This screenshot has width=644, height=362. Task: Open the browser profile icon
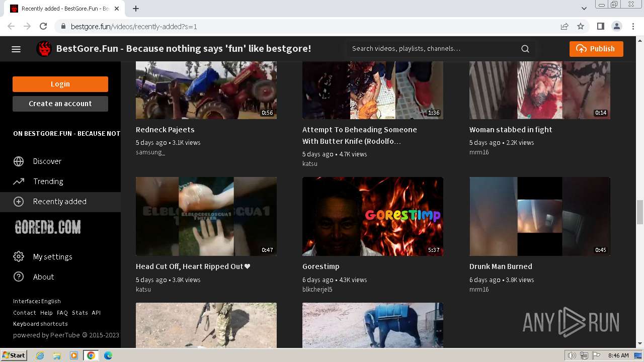point(616,26)
